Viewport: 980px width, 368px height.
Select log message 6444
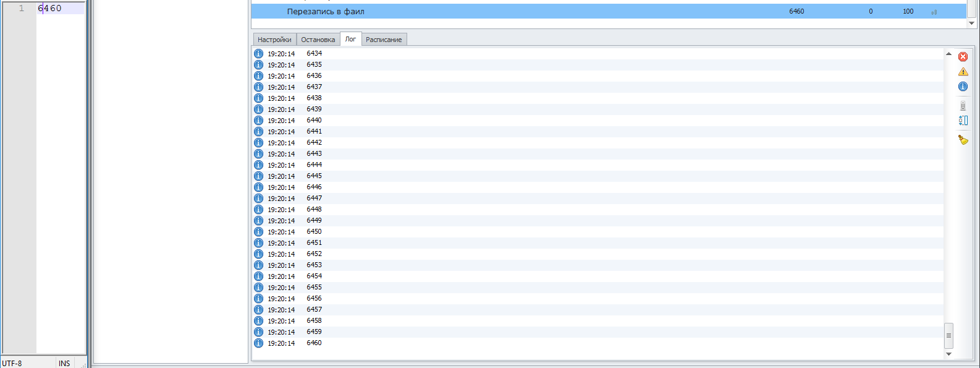(x=314, y=165)
